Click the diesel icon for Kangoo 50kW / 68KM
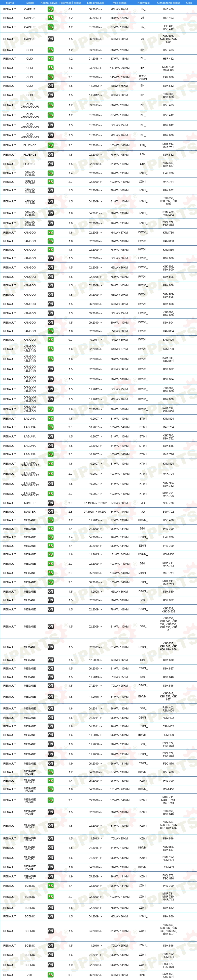197x980 pixels. pyautogui.click(x=50, y=258)
